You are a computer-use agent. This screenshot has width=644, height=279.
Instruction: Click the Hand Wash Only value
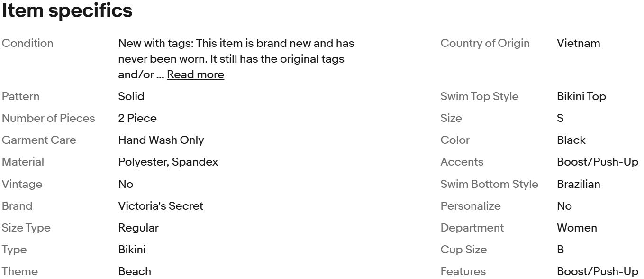click(x=161, y=140)
